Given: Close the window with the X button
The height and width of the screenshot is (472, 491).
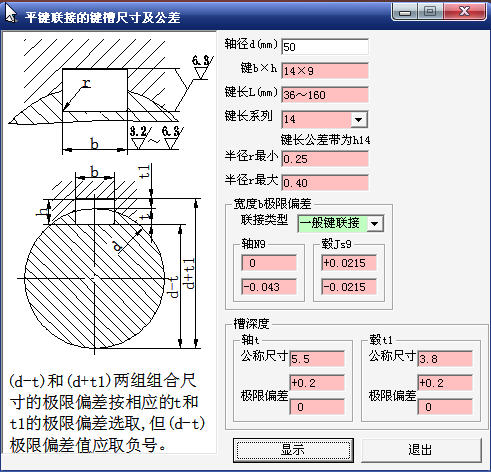Looking at the screenshot, I should (x=464, y=12).
